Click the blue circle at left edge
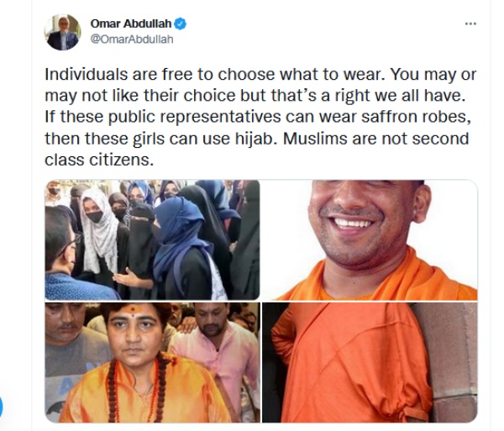504x431 pixels. click(1, 407)
